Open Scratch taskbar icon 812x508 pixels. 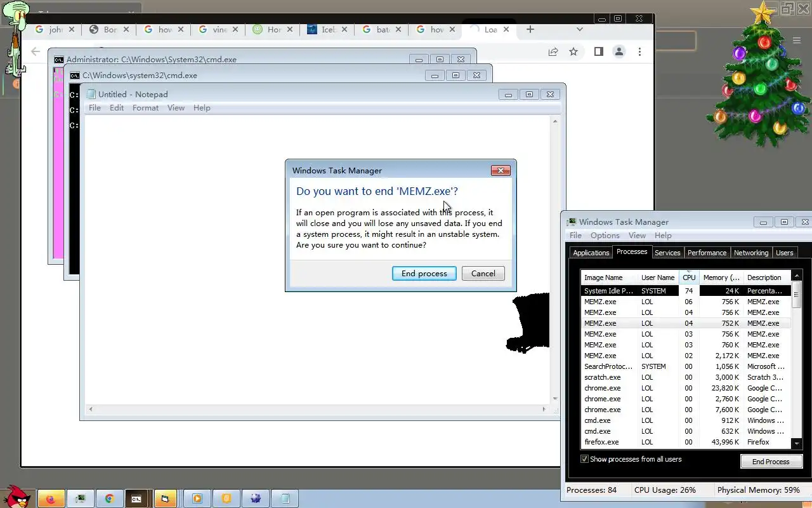pyautogui.click(x=226, y=498)
